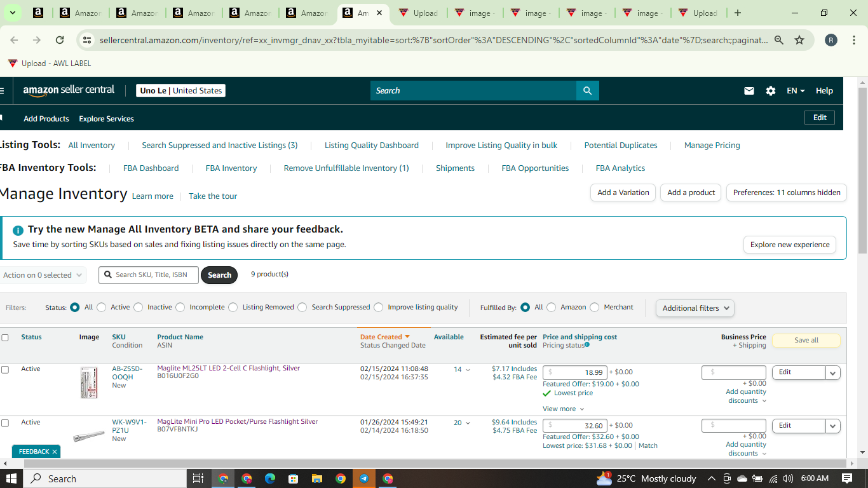Viewport: 868px width, 488px height.
Task: Open Edit dropdown arrow for MagLite Mini Pro
Action: 833,426
